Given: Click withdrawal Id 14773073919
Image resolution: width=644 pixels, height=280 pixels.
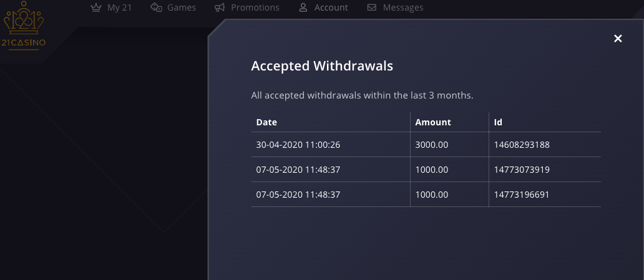Looking at the screenshot, I should [x=522, y=170].
